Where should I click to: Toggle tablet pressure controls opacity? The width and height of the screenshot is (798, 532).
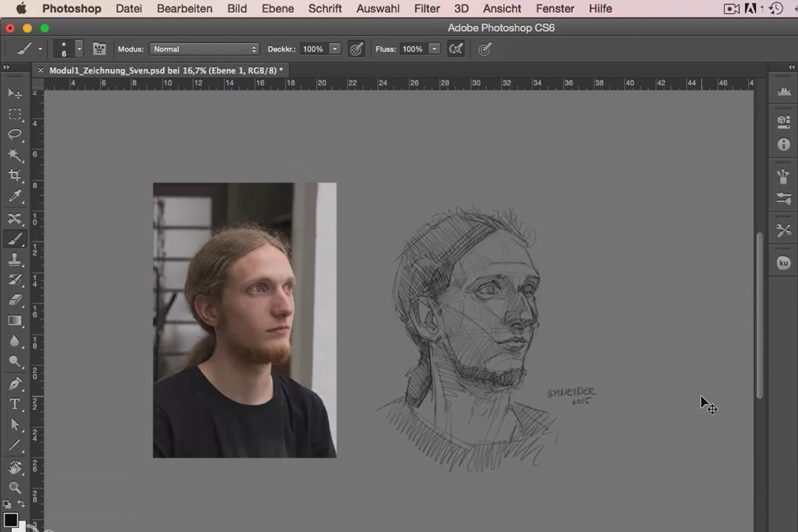tap(356, 49)
